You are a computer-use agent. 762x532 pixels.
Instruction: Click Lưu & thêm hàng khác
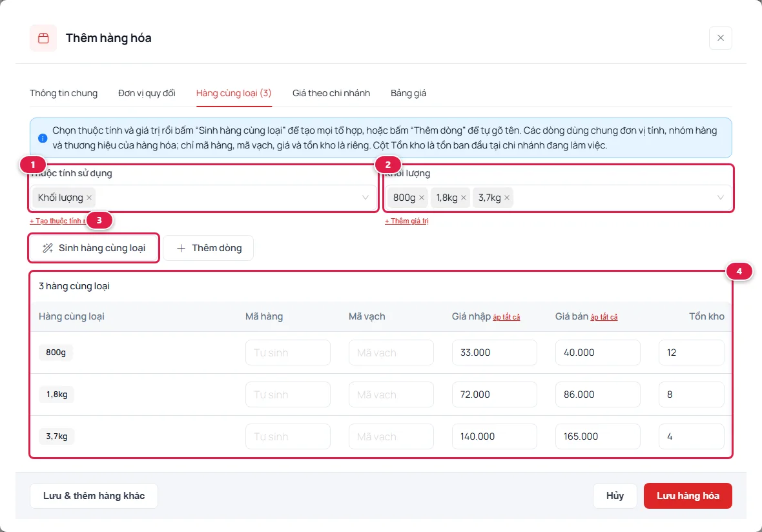click(94, 496)
